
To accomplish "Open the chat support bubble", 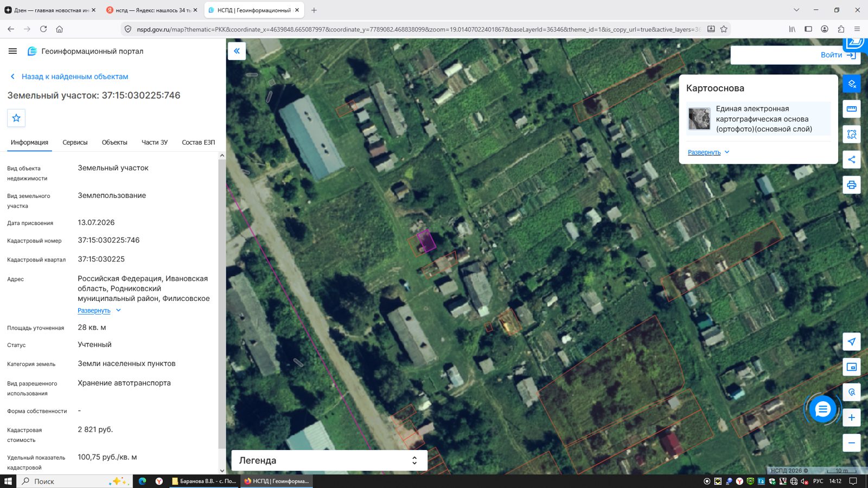I will 822,409.
